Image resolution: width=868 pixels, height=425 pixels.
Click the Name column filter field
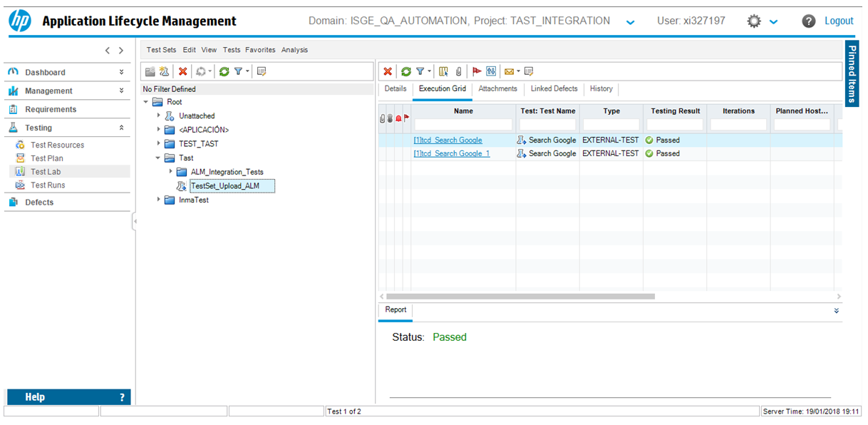click(x=463, y=125)
